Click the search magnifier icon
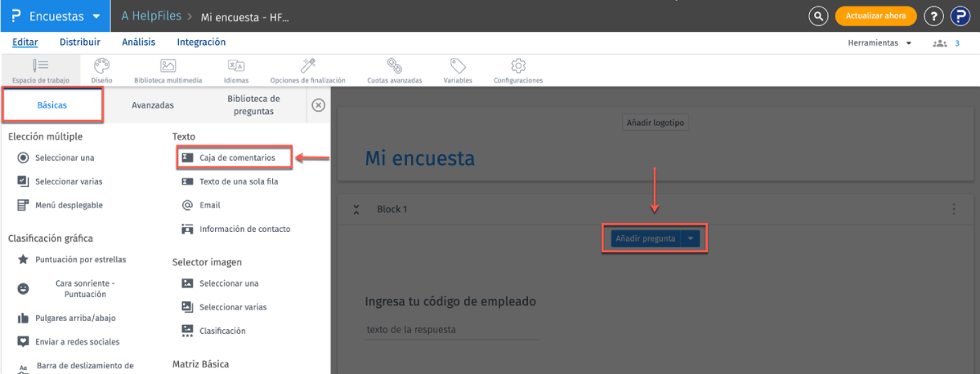This screenshot has width=980, height=374. click(x=817, y=16)
